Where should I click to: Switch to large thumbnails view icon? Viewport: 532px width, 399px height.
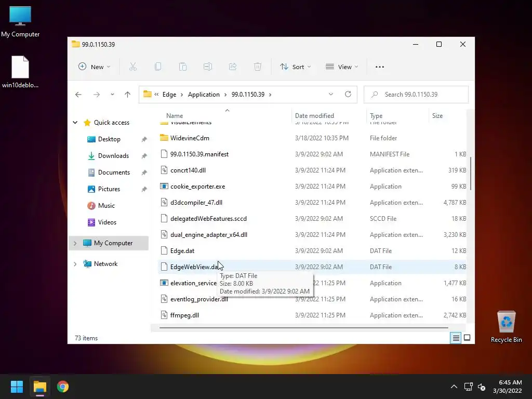pos(467,338)
